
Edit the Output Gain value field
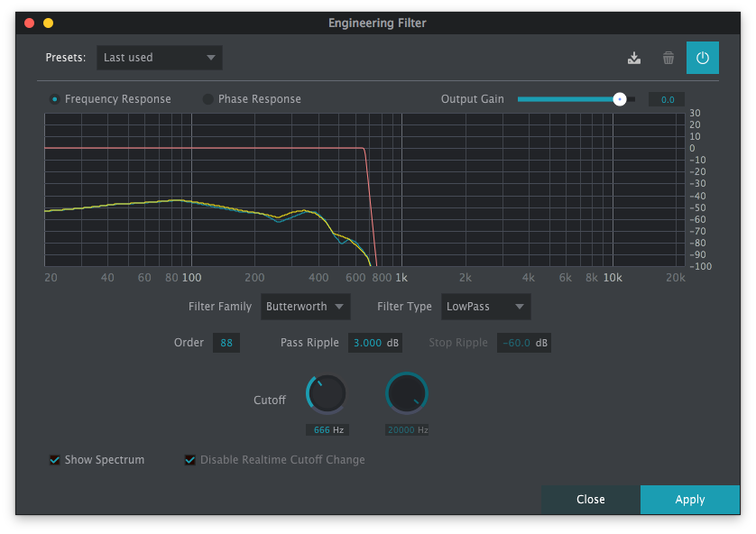point(666,99)
